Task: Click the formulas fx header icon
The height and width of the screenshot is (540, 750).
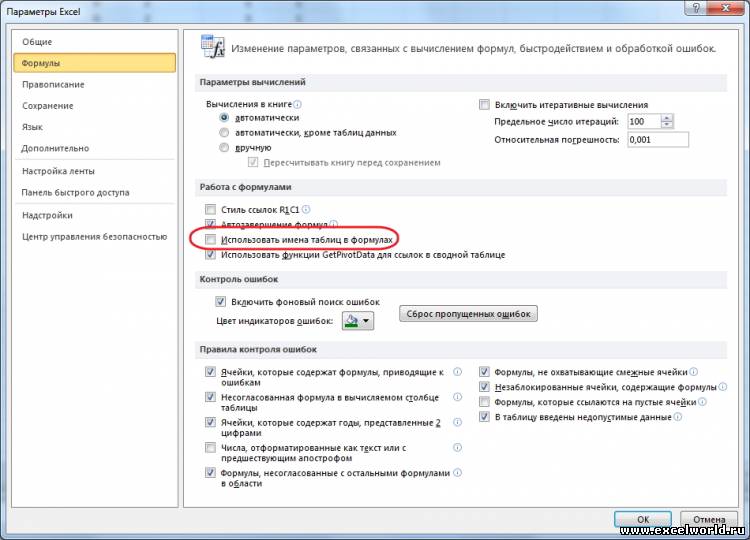Action: pyautogui.click(x=213, y=47)
